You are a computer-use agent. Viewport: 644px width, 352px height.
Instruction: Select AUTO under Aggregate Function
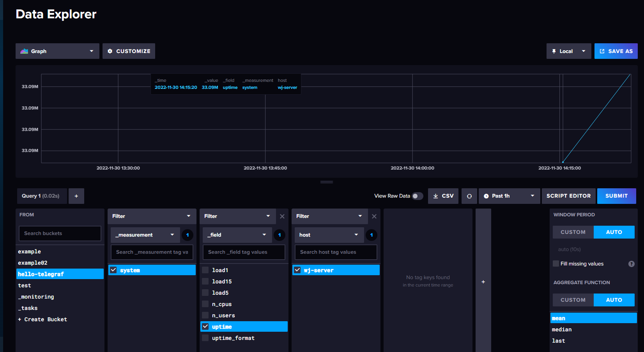614,300
